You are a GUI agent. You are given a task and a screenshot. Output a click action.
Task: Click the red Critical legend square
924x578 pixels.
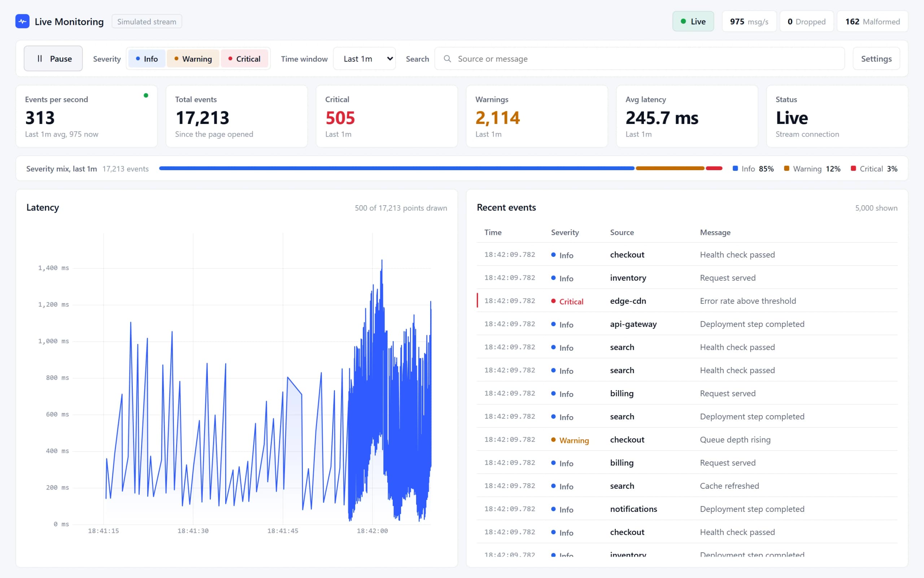pos(853,169)
